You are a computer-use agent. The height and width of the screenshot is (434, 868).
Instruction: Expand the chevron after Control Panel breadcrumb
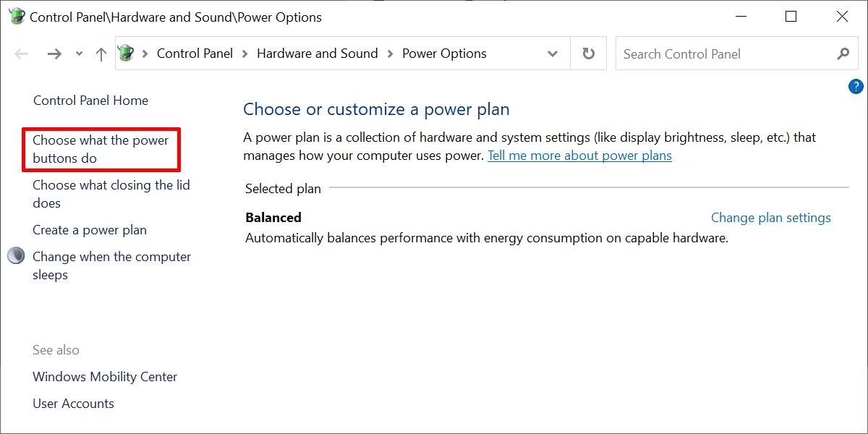tap(245, 54)
